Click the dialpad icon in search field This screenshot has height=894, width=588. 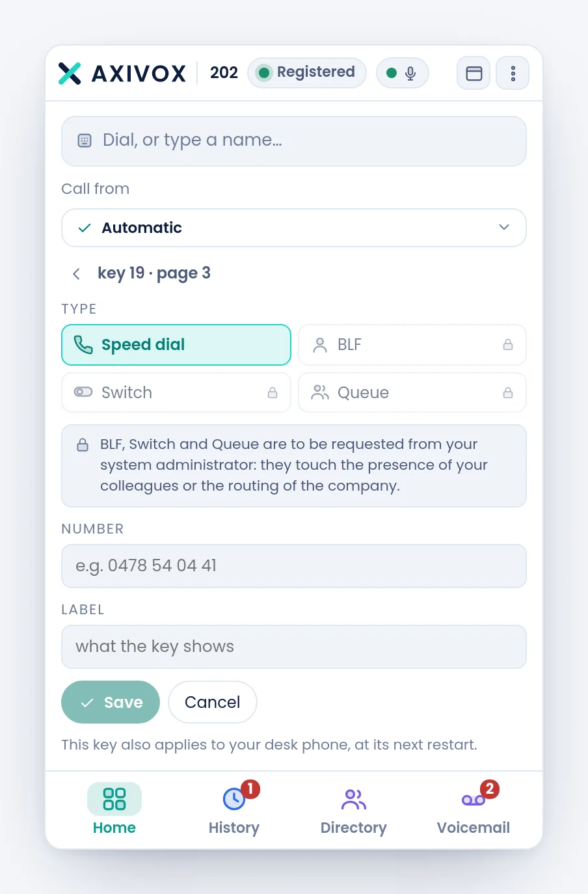point(85,141)
